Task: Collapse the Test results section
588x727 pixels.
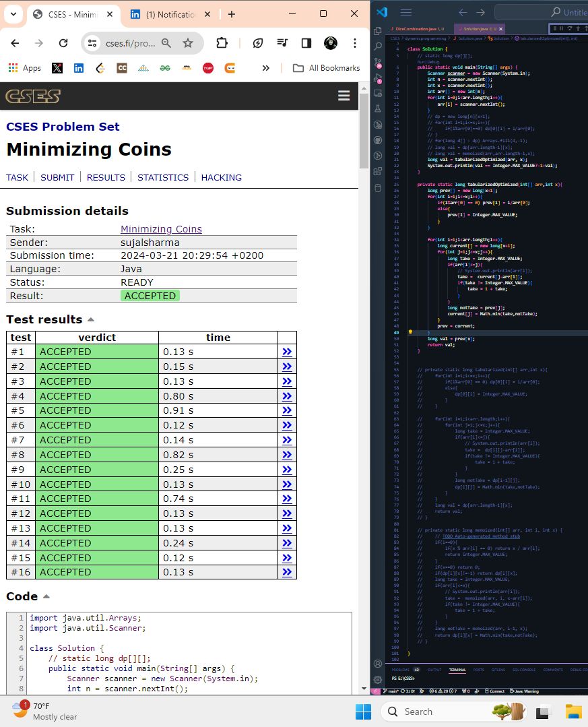Action: [91, 319]
